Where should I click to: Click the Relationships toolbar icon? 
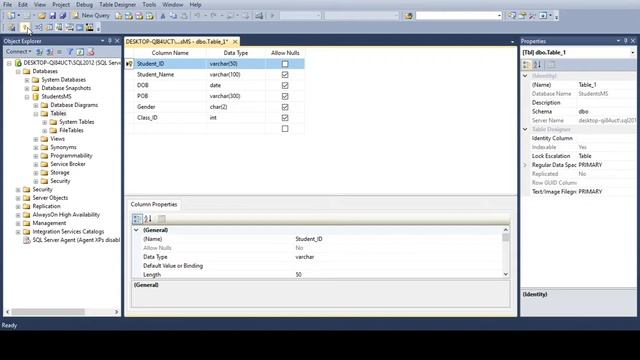[x=38, y=28]
